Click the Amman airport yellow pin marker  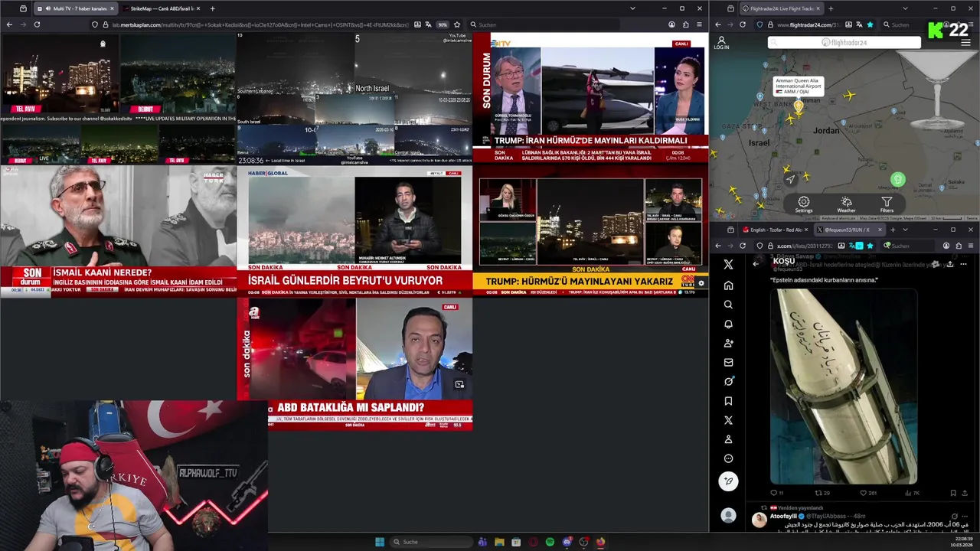coord(799,107)
